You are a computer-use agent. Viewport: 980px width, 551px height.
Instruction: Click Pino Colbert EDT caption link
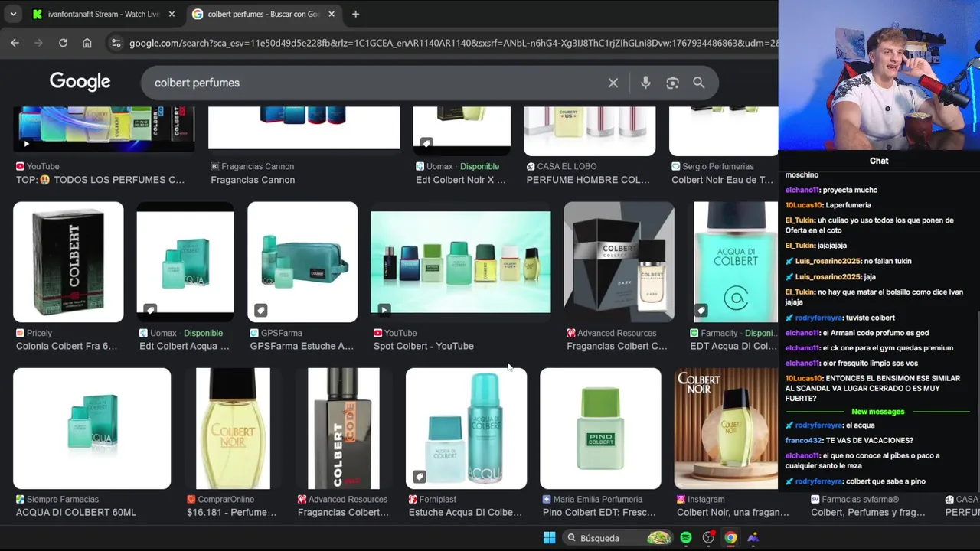point(599,512)
